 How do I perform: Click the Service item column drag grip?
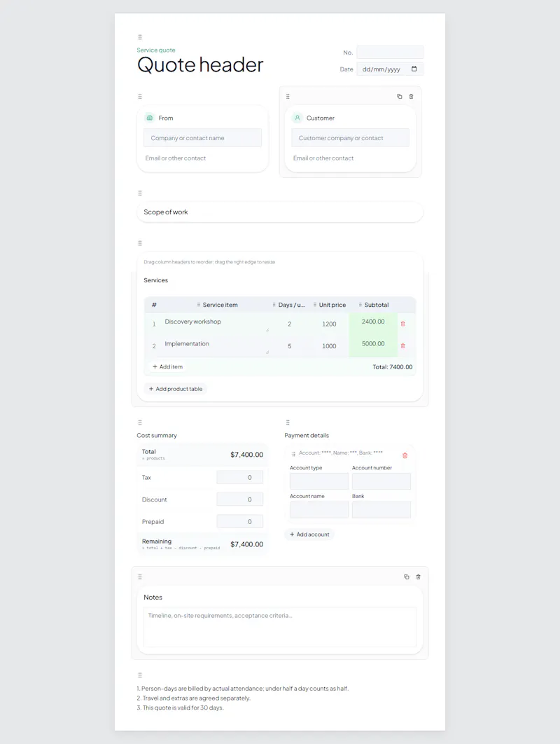(199, 305)
